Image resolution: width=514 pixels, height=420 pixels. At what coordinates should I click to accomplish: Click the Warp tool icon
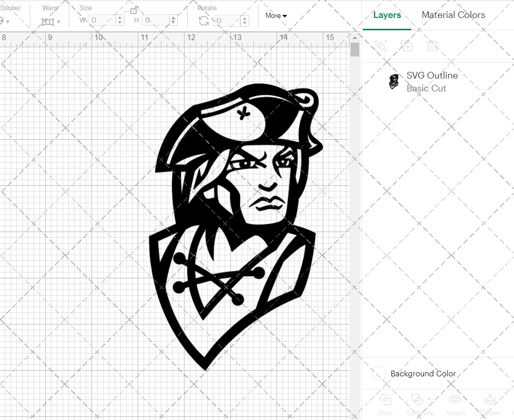click(47, 22)
